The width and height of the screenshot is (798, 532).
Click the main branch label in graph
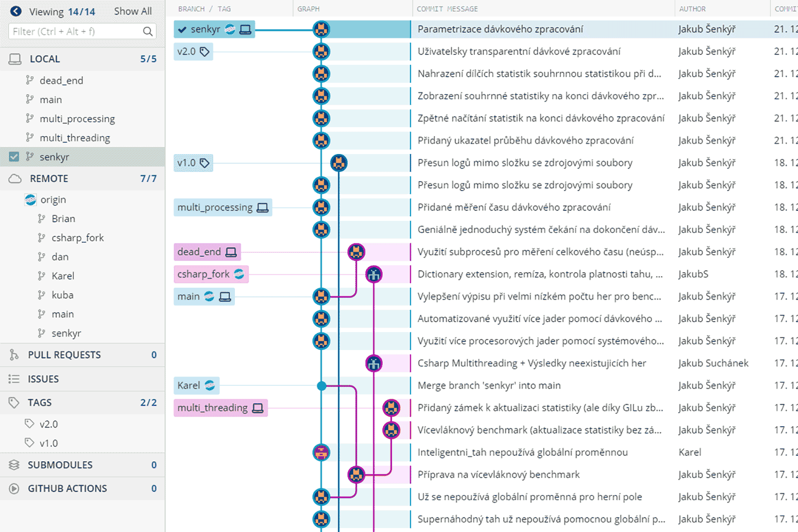[x=204, y=297]
